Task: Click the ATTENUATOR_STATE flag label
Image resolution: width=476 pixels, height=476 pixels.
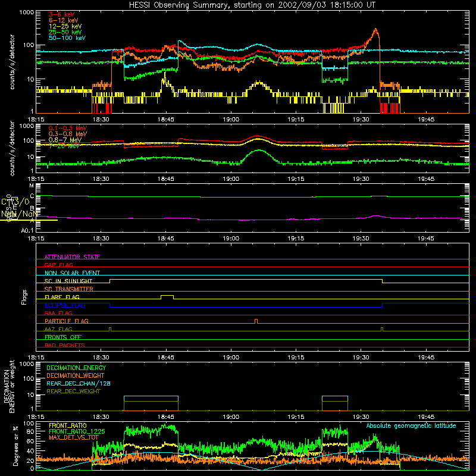Action: (72, 257)
